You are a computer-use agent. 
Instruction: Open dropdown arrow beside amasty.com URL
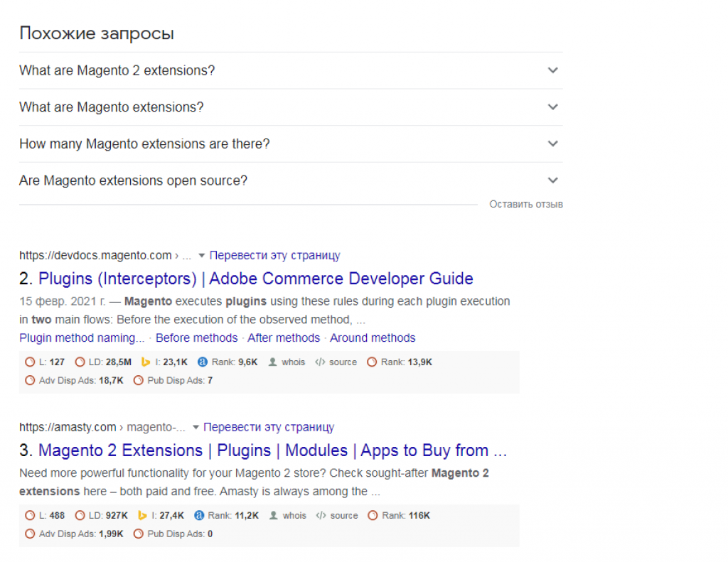pos(196,428)
